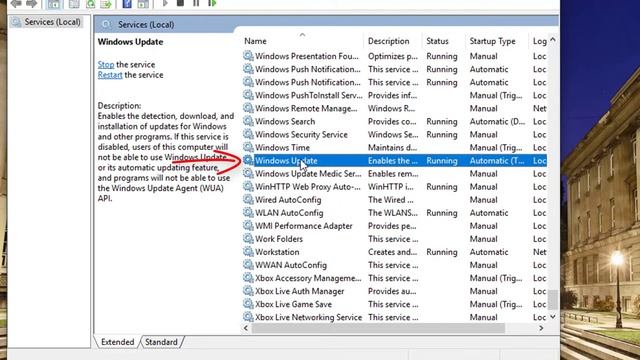
Task: Click the horizontal scrollbar left arrow
Action: click(246, 328)
